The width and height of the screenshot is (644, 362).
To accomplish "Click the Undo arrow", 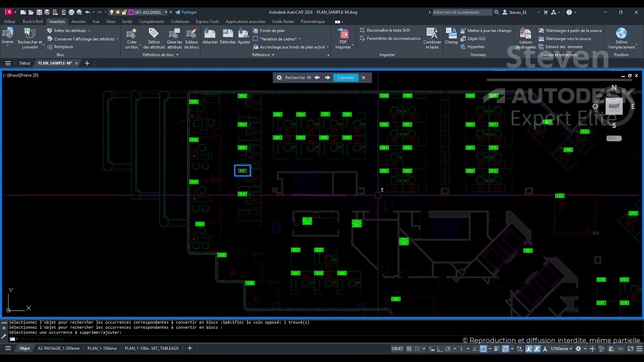I will [88, 12].
